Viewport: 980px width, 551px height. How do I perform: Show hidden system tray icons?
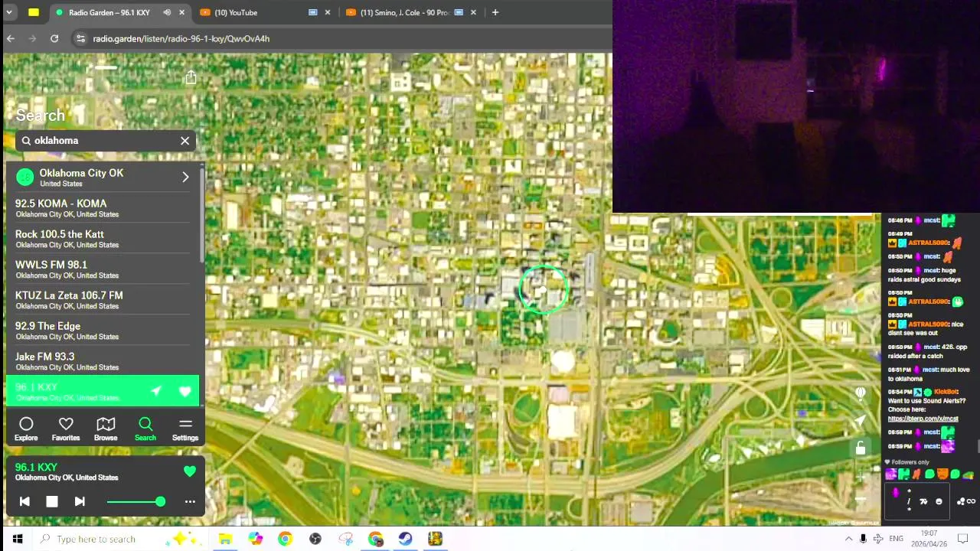pos(848,539)
